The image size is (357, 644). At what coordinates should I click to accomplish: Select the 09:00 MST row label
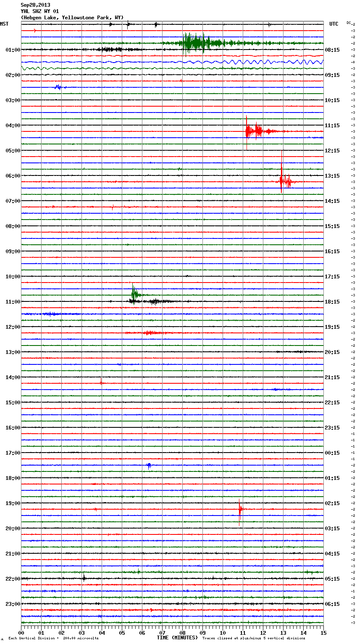tap(13, 251)
